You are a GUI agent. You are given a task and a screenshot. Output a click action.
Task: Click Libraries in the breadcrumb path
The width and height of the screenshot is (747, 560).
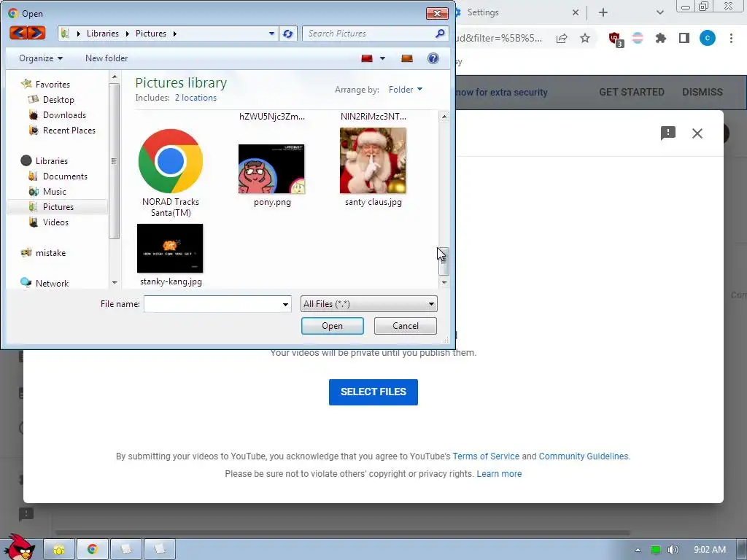pyautogui.click(x=102, y=34)
